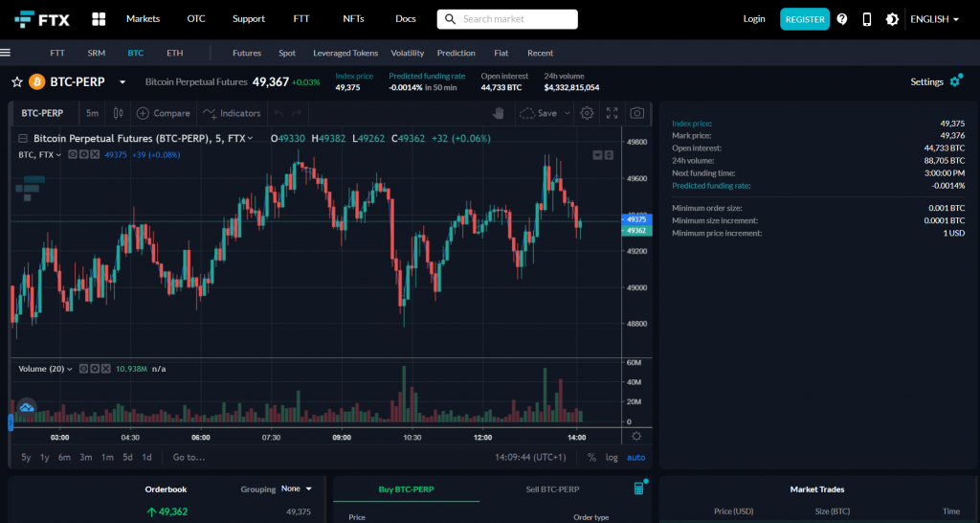This screenshot has width=980, height=523.
Task: Expand the orderbook Grouping dropdown
Action: pos(297,489)
